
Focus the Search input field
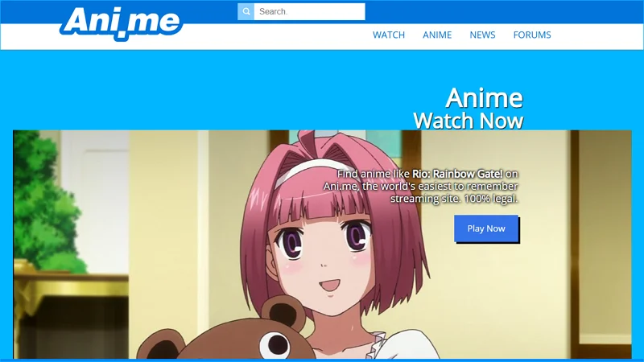309,11
